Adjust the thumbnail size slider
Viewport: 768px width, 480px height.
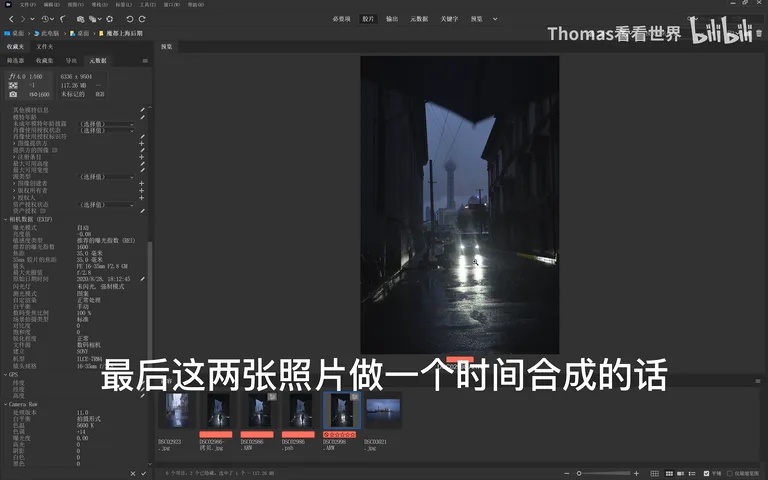point(601,474)
